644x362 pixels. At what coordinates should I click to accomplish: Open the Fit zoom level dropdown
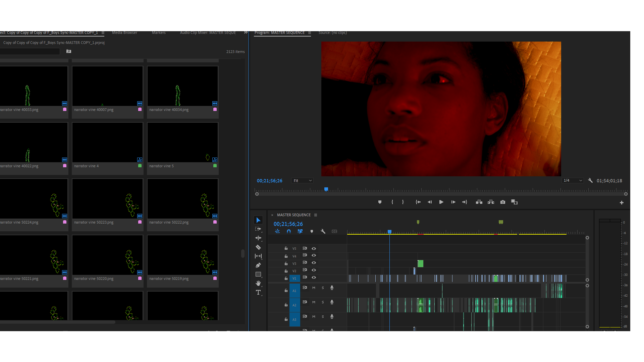pyautogui.click(x=302, y=181)
